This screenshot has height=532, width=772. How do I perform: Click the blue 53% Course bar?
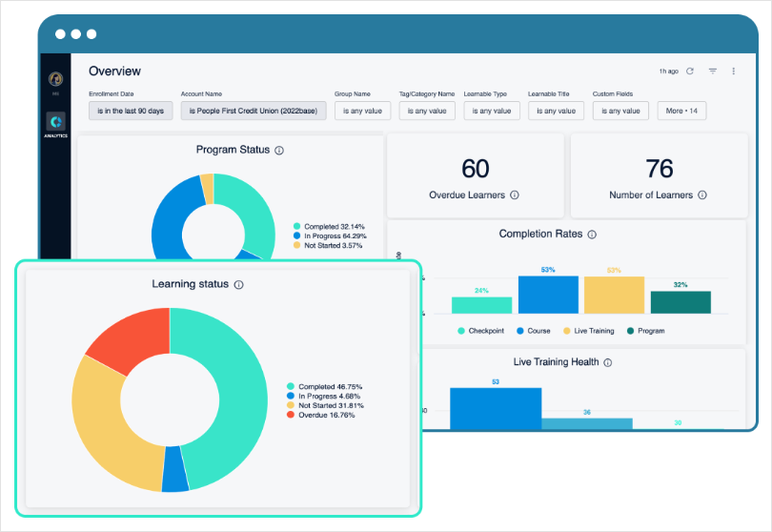[548, 295]
